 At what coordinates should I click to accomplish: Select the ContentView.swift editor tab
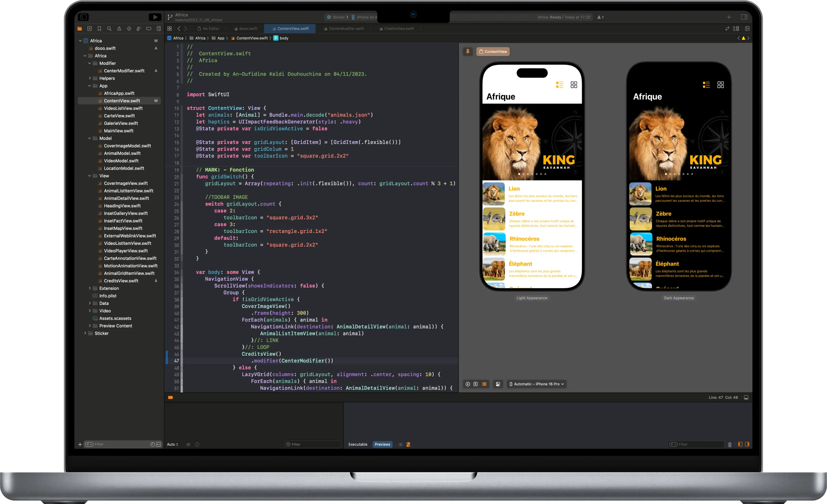[290, 28]
